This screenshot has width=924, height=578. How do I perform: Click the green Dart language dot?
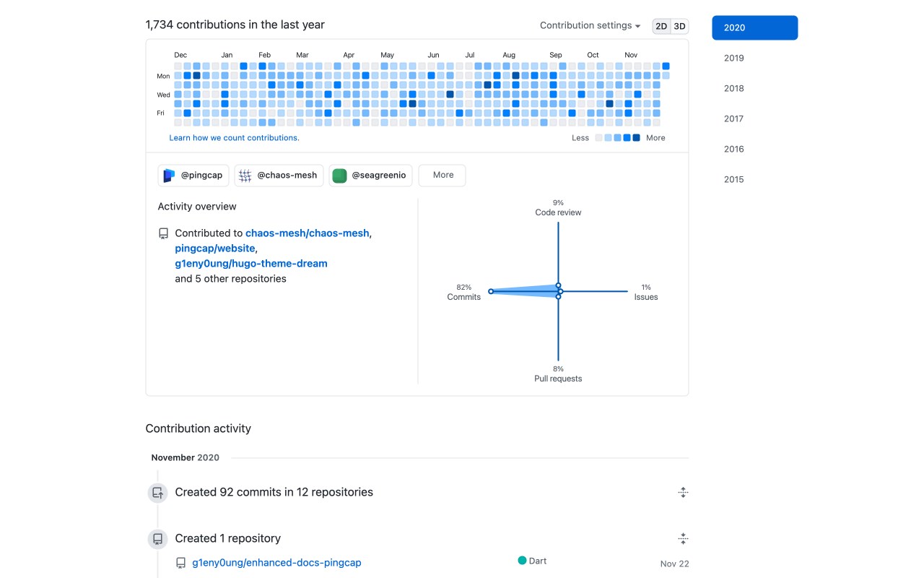[522, 561]
